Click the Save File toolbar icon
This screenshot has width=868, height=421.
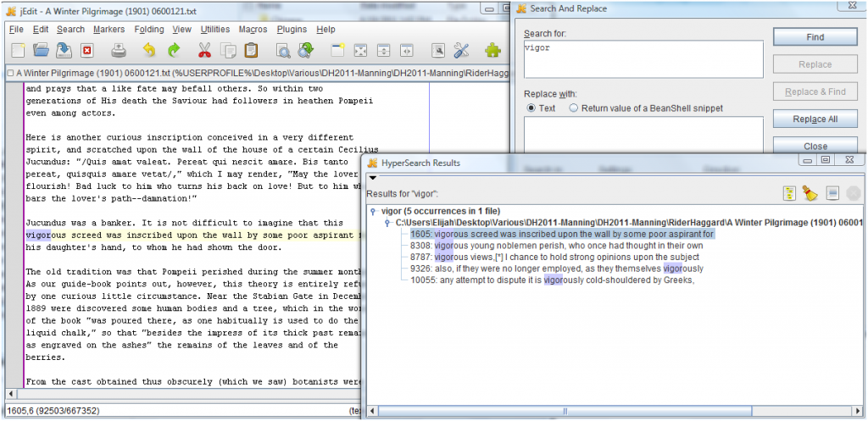(x=64, y=51)
